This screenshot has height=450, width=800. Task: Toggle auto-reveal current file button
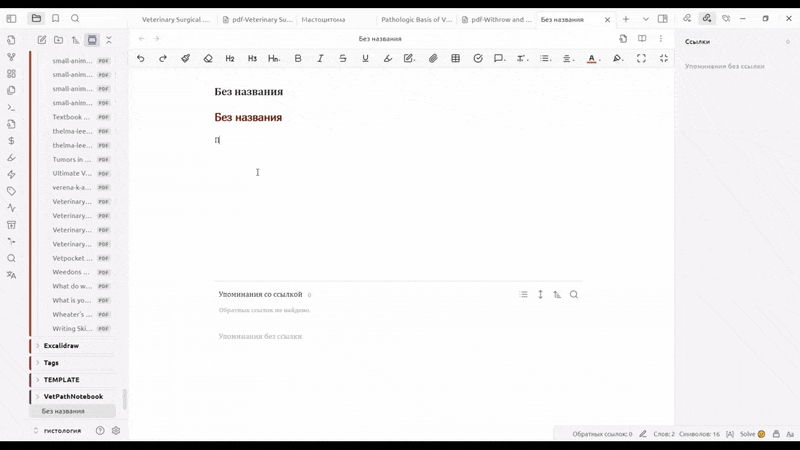point(92,40)
